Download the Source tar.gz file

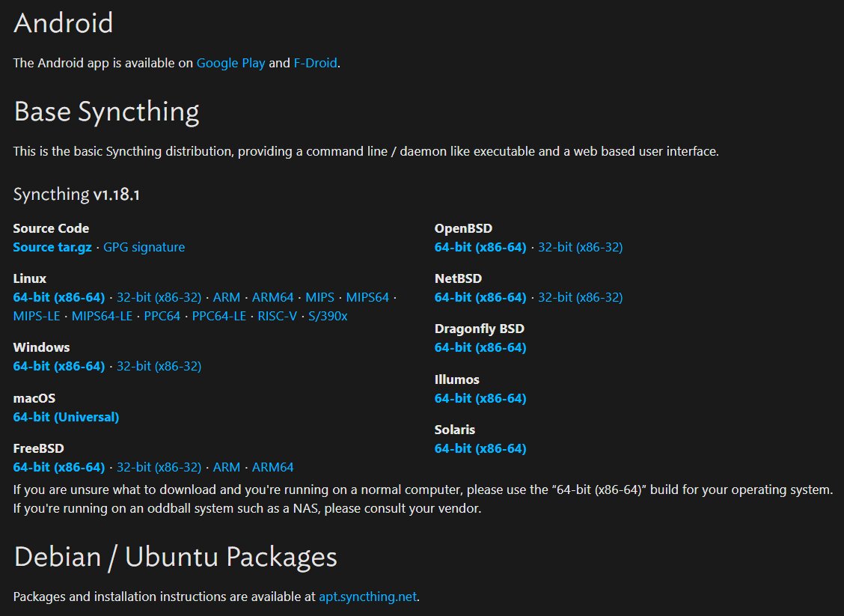(52, 247)
